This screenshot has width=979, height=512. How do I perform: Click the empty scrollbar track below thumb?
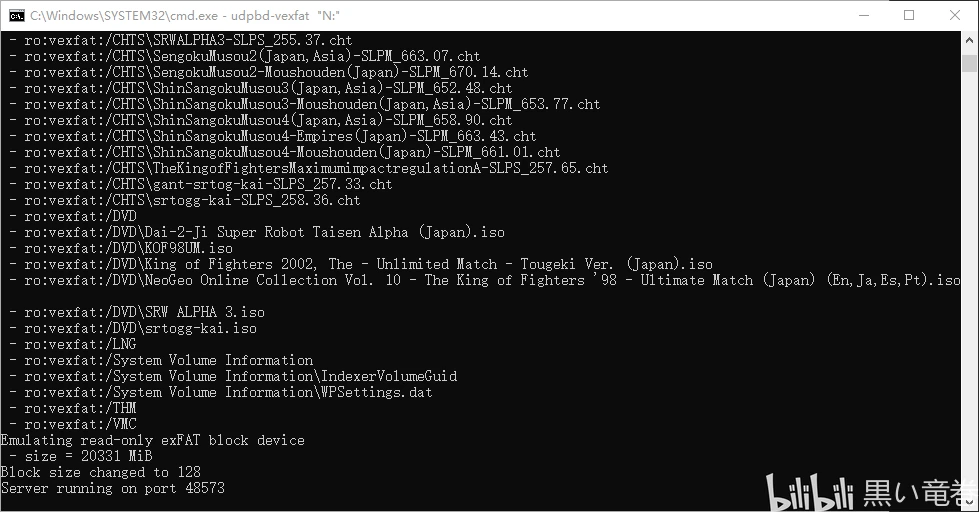(970, 281)
